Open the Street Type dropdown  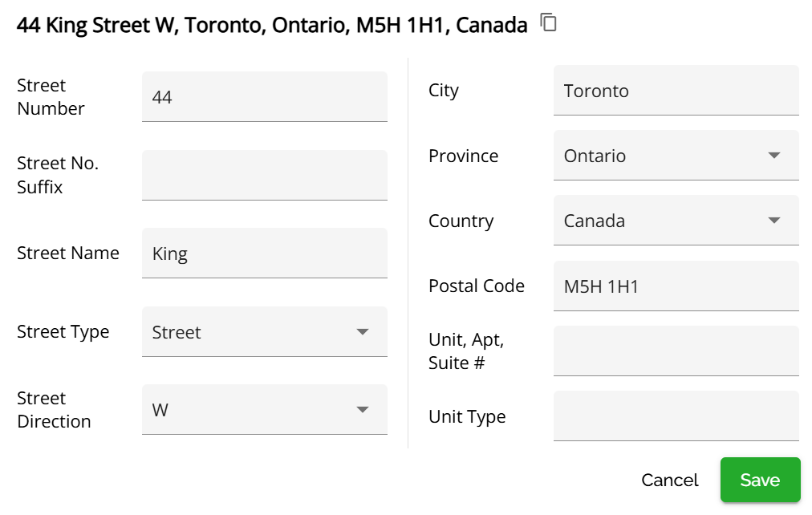264,331
